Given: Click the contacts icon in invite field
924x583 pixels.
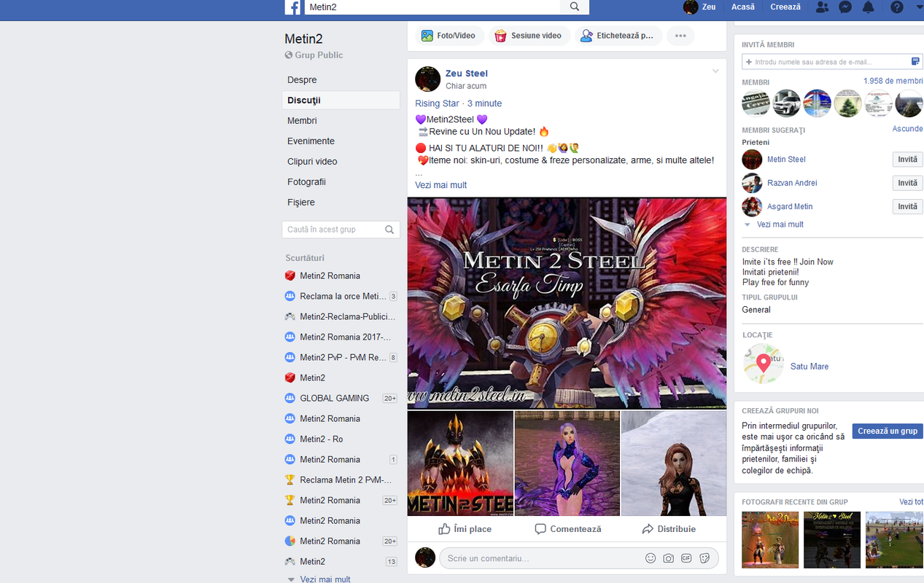Looking at the screenshot, I should click(x=916, y=62).
